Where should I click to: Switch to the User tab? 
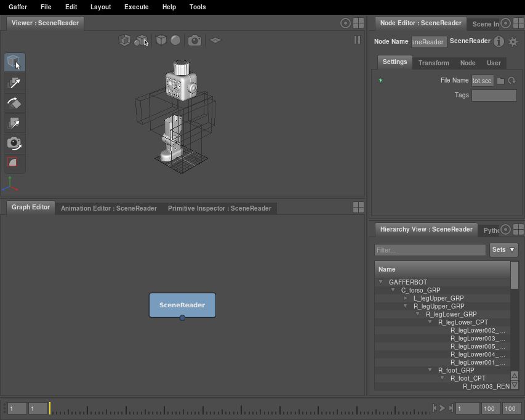(494, 63)
